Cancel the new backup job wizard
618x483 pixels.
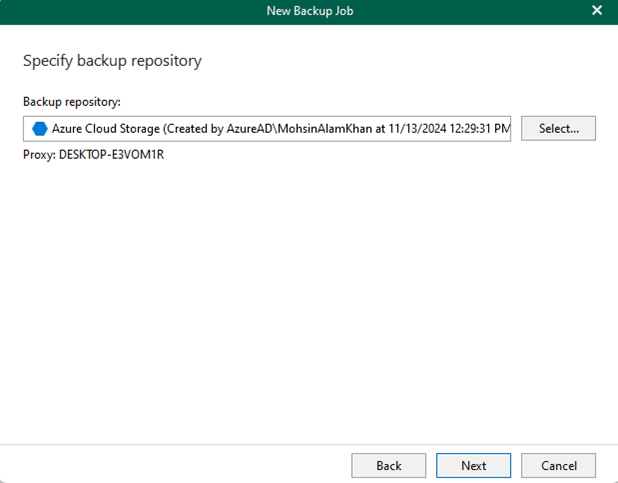click(558, 466)
